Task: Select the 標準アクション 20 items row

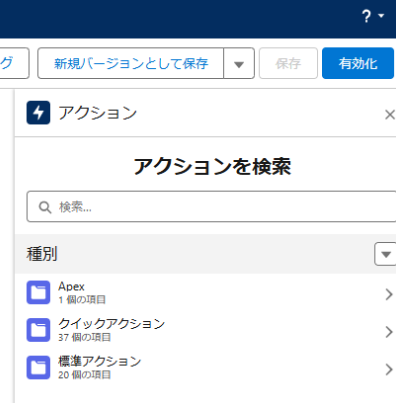Action: (x=205, y=367)
